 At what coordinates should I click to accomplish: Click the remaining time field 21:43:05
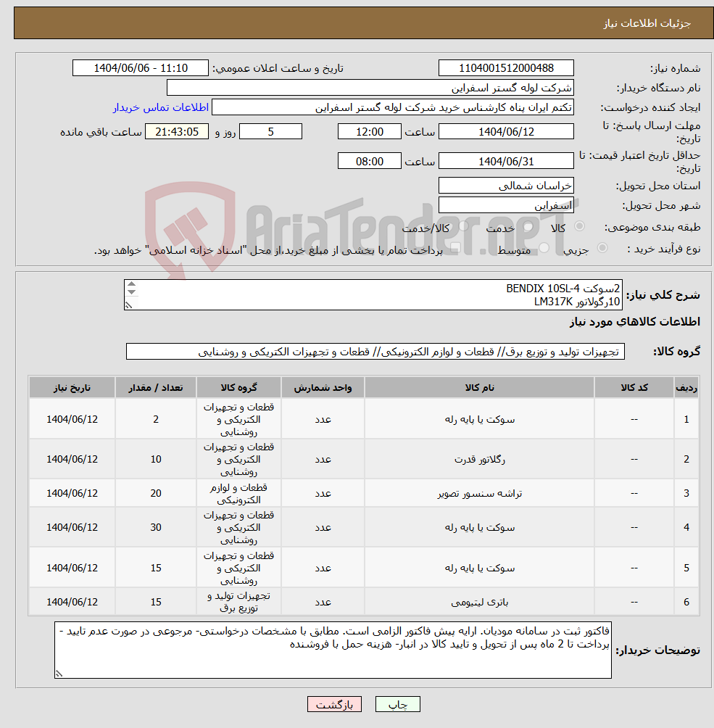tap(177, 131)
